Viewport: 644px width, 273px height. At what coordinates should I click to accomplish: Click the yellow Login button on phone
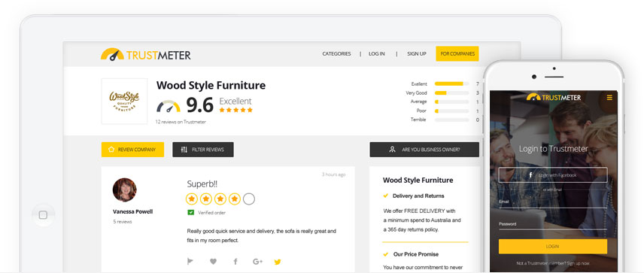pyautogui.click(x=553, y=247)
